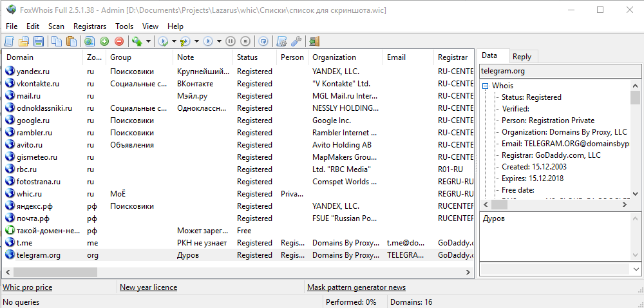Click the Whois tree horizontal scroll right arrow
Screen dimensions: 644x308
click(x=625, y=204)
